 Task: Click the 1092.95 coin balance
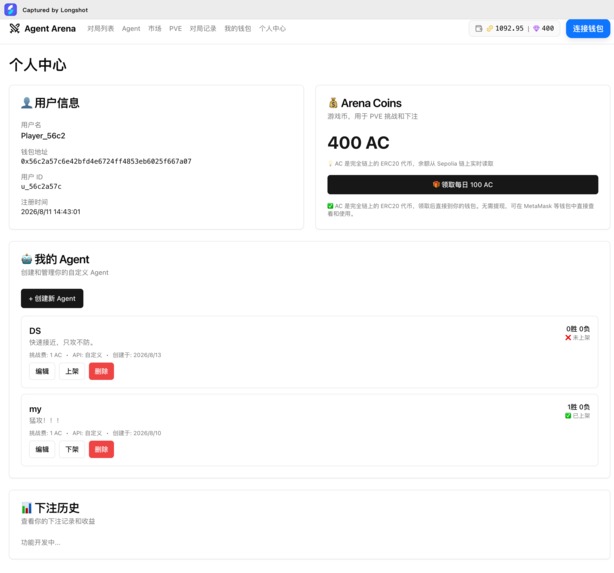coord(509,28)
